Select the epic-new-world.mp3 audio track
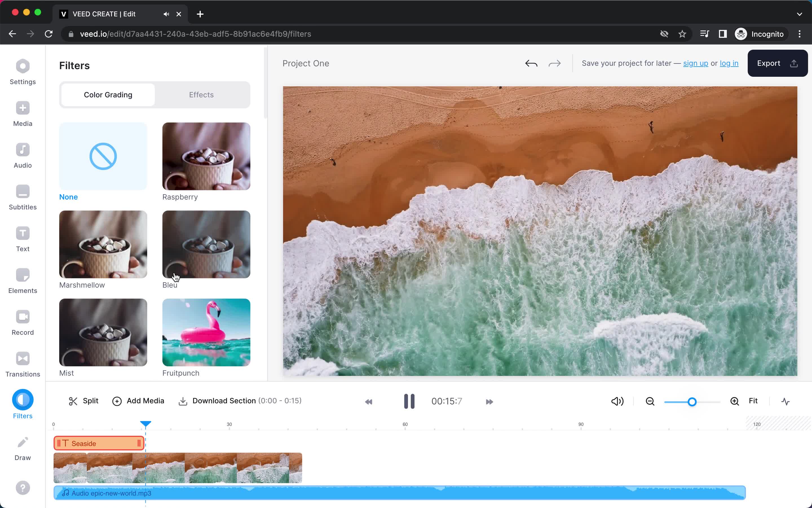This screenshot has width=812, height=508. [x=399, y=493]
